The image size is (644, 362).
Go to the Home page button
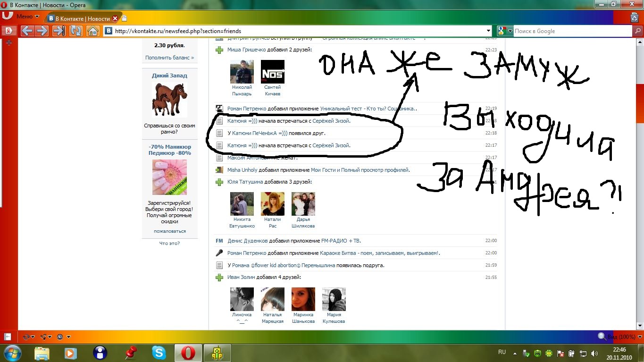[92, 31]
